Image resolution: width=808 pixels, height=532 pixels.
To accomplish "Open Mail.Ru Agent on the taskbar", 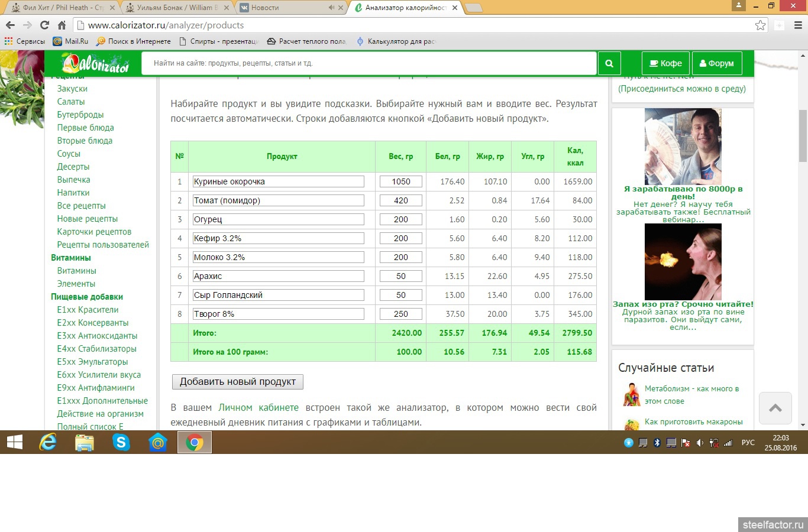I will [158, 442].
